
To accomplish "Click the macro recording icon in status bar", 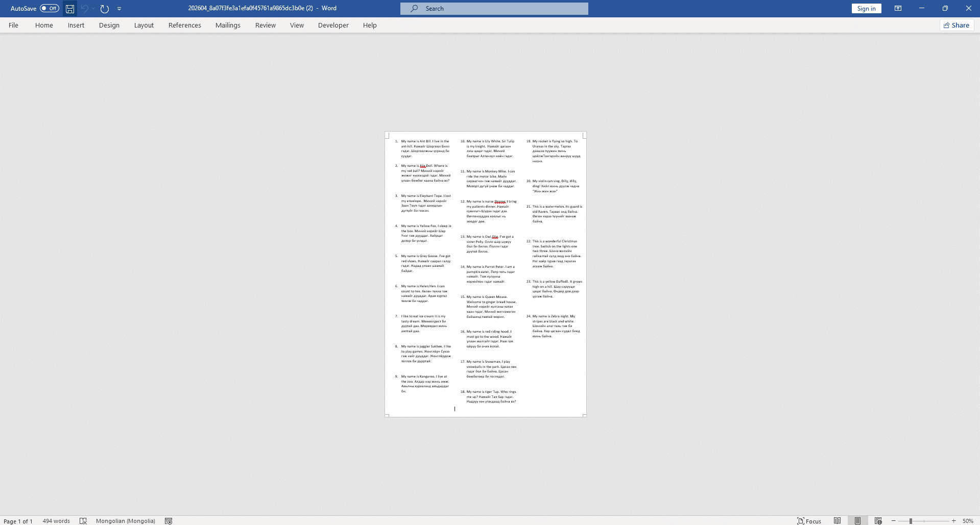I will 169,521.
